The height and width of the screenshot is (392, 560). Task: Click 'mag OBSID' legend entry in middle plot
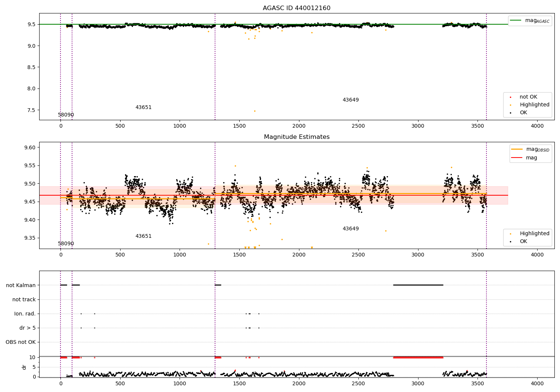531,149
